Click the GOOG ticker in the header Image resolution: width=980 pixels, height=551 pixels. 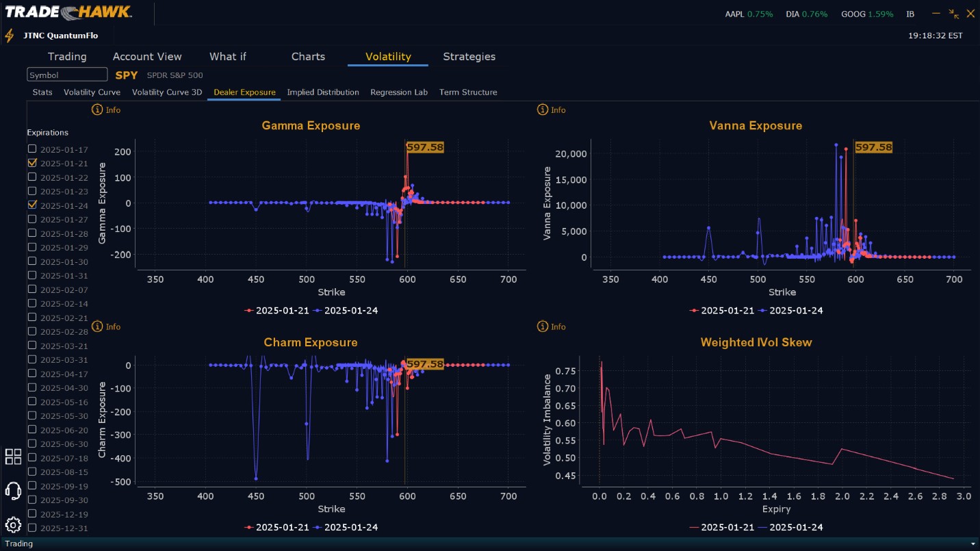click(867, 14)
